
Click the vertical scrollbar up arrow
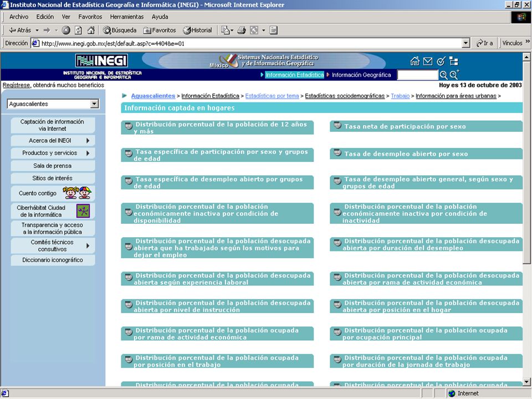(x=526, y=57)
